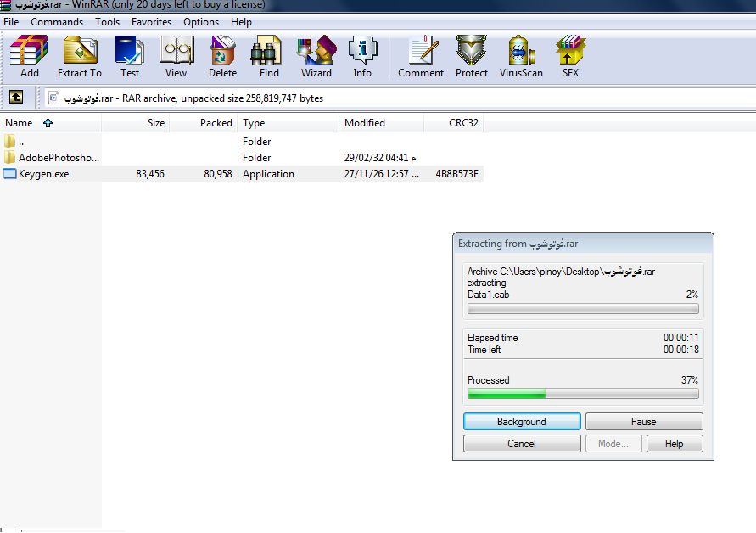Click the 27/11/26 12:57 modified date
This screenshot has height=533, width=756.
tap(381, 174)
